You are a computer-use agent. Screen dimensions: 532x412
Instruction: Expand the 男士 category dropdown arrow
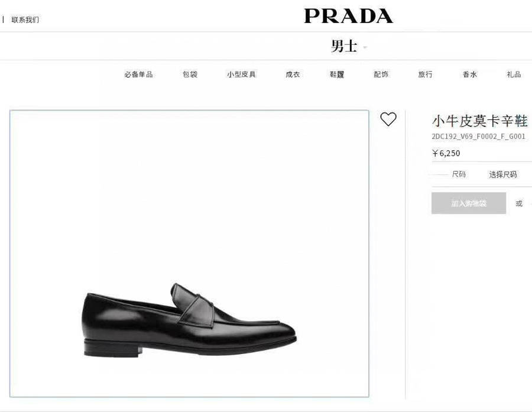tap(365, 47)
